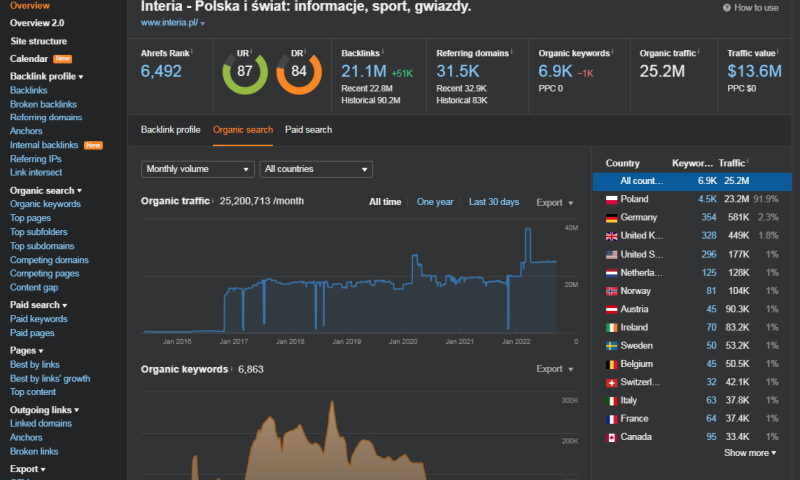This screenshot has width=800, height=480.
Task: Select the One year range
Action: (435, 202)
